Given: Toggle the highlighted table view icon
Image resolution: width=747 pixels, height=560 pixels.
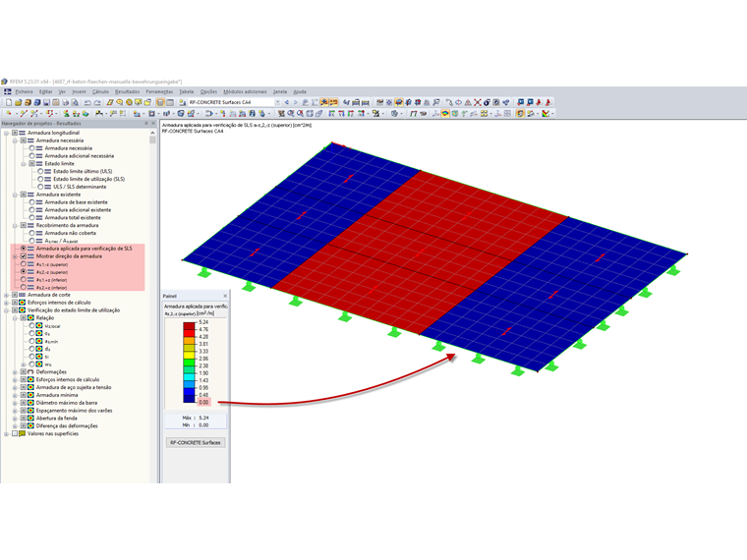Looking at the screenshot, I should tap(160, 102).
